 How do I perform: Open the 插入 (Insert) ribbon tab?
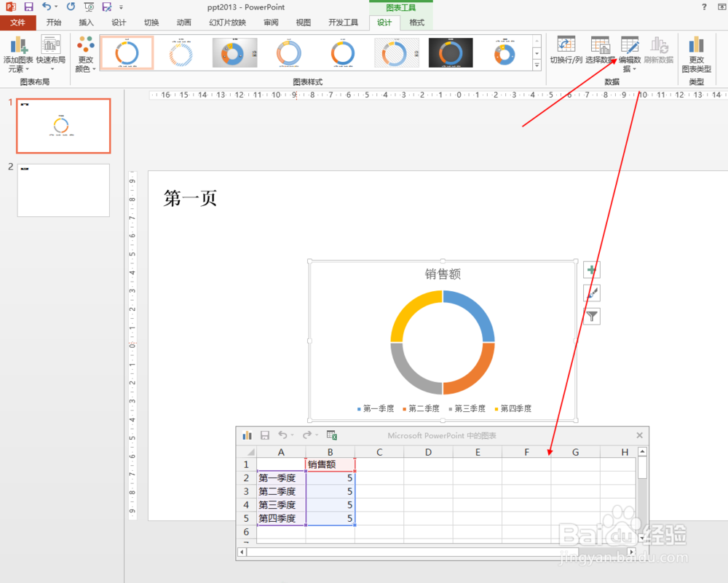pos(86,22)
